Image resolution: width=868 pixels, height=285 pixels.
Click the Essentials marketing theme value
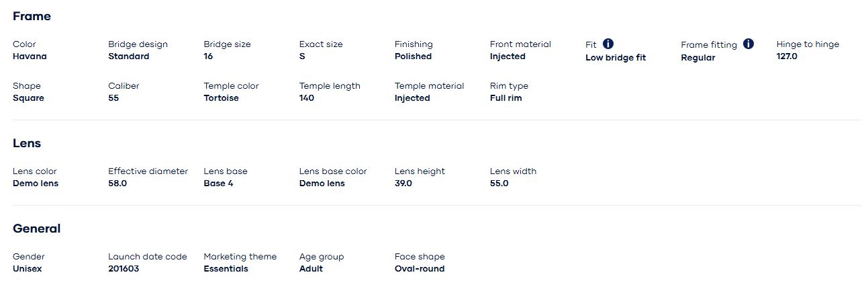tap(226, 269)
